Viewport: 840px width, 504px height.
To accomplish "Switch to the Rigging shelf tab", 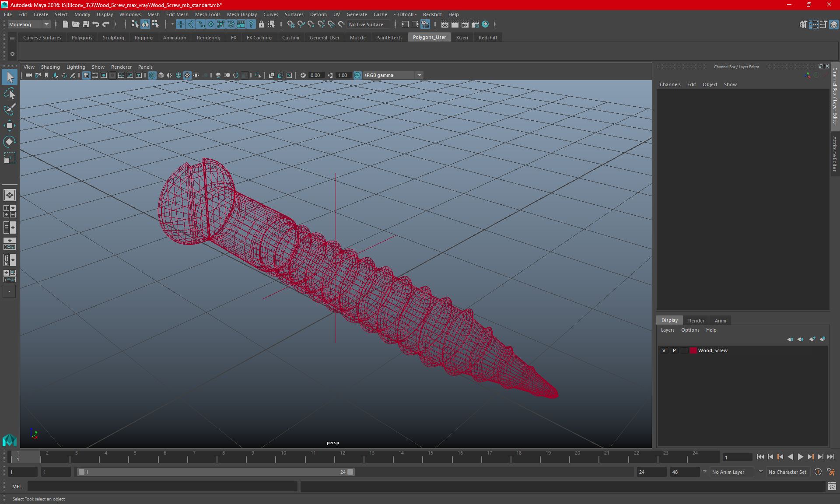I will pyautogui.click(x=143, y=38).
